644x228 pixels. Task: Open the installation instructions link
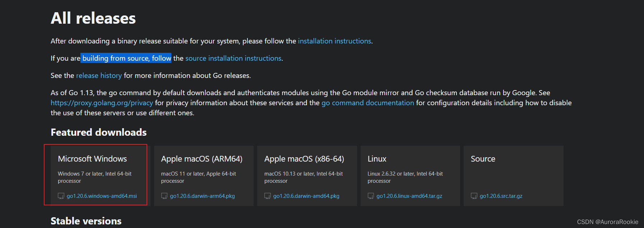click(x=334, y=41)
